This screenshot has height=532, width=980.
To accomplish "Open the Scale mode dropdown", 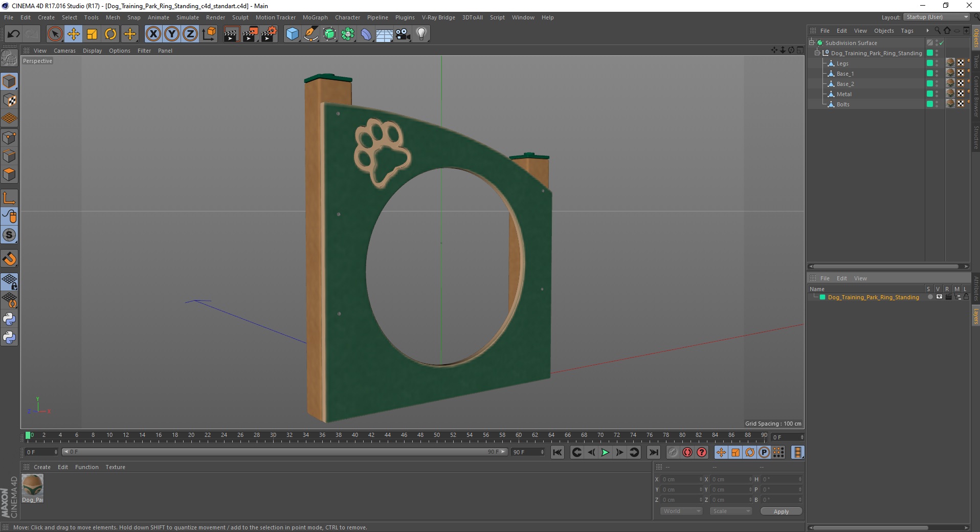I will [730, 511].
